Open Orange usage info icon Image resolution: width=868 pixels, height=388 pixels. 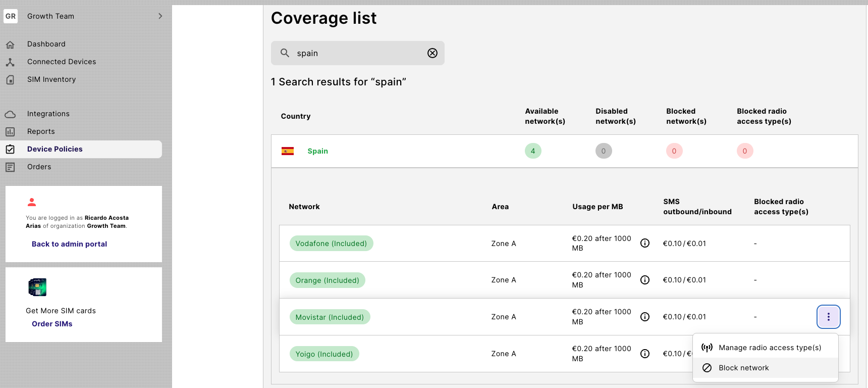coord(645,280)
